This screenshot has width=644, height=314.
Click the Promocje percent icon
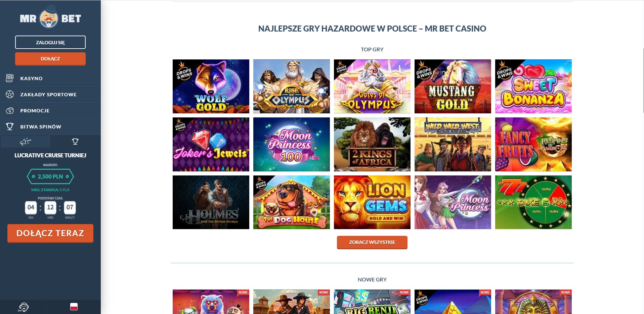click(10, 110)
